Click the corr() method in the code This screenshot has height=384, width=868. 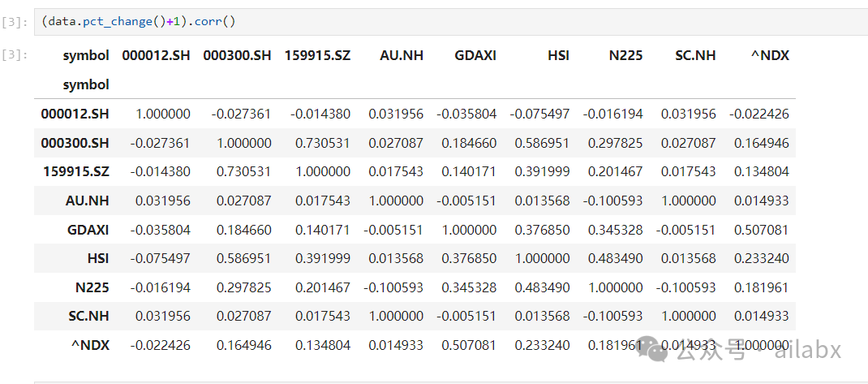click(216, 22)
